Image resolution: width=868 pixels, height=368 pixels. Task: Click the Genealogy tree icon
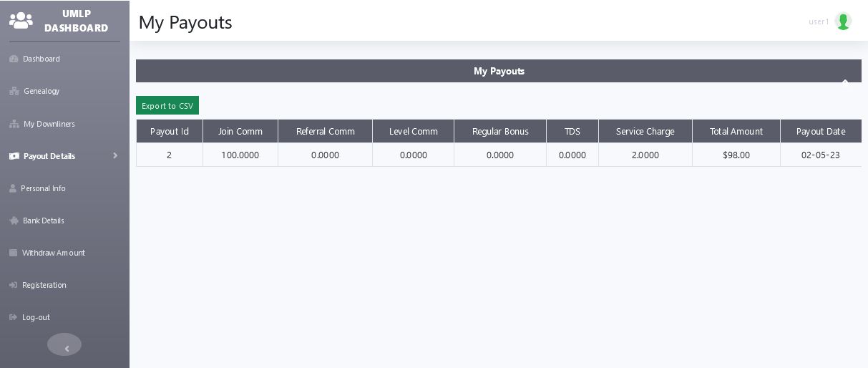[x=14, y=91]
